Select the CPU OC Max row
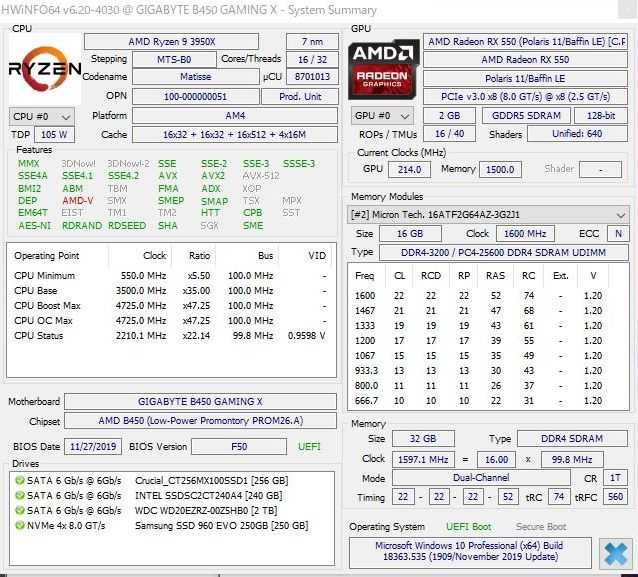 point(171,321)
